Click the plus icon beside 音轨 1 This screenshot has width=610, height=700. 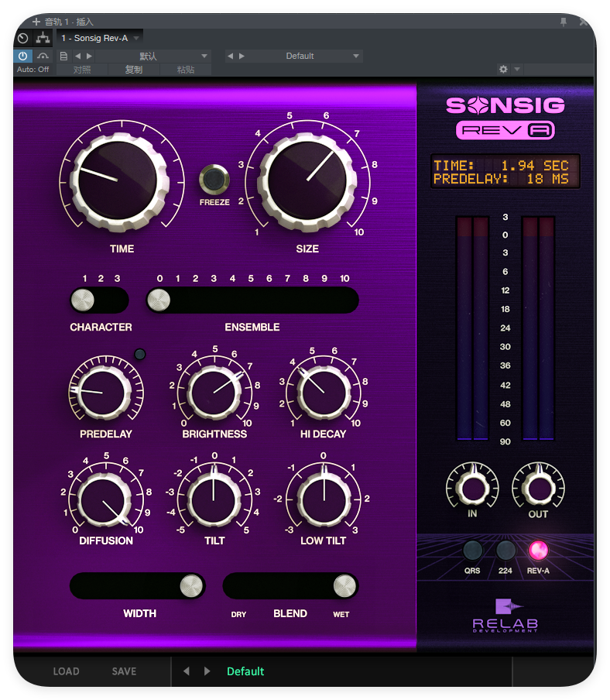click(x=36, y=21)
